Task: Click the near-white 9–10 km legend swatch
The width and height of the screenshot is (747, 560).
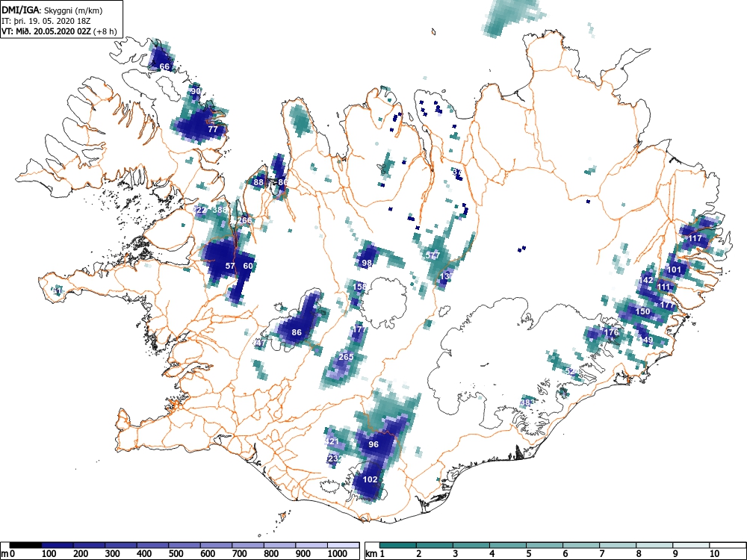Action: [691, 544]
